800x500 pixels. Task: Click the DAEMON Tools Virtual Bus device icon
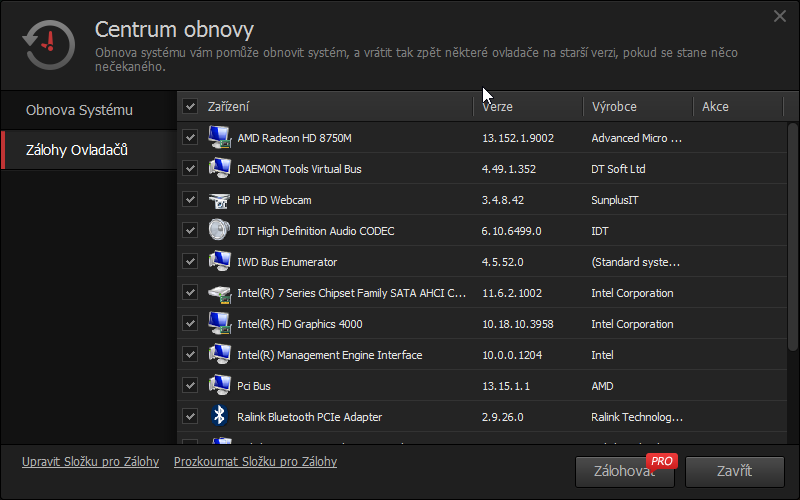click(x=219, y=168)
